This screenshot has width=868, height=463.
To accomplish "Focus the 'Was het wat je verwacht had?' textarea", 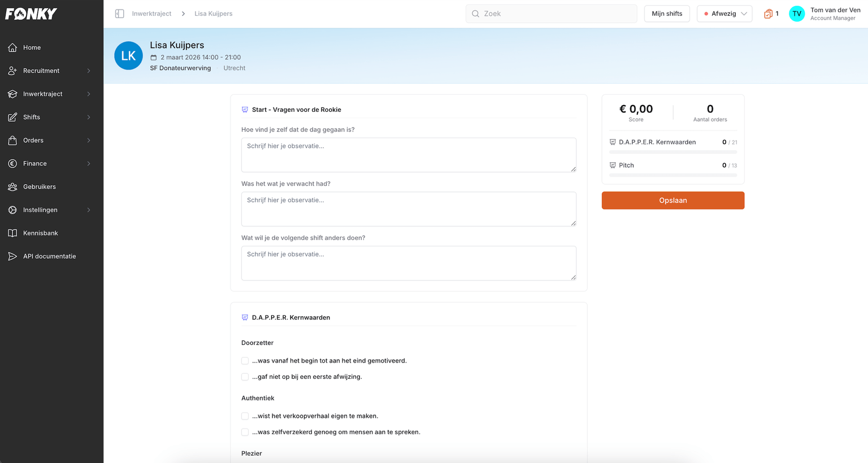I will coord(408,209).
